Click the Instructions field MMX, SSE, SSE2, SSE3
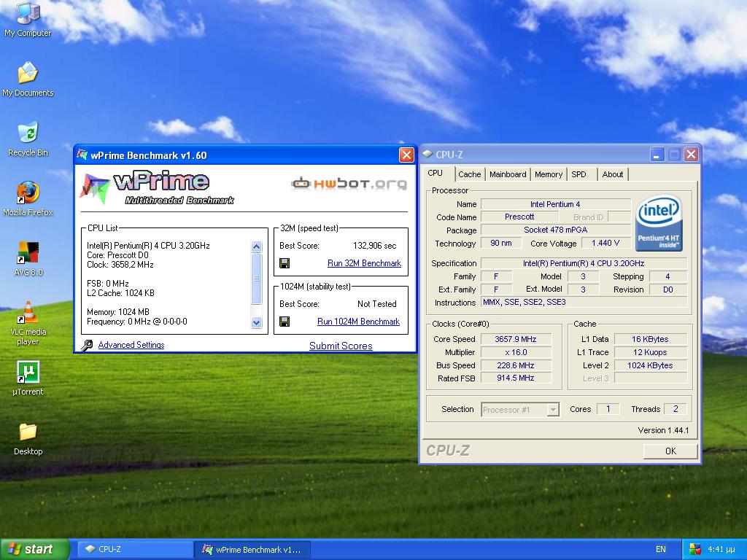The height and width of the screenshot is (560, 747). pos(584,303)
